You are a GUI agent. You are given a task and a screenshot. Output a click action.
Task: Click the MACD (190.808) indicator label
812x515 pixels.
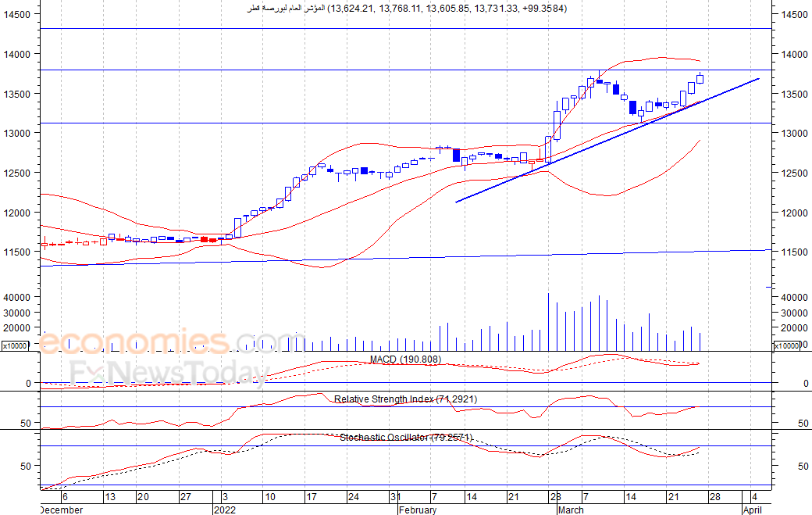[x=405, y=359]
